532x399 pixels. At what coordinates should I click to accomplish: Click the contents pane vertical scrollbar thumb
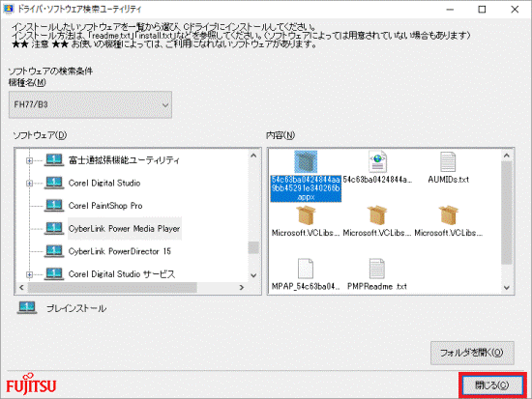click(507, 213)
